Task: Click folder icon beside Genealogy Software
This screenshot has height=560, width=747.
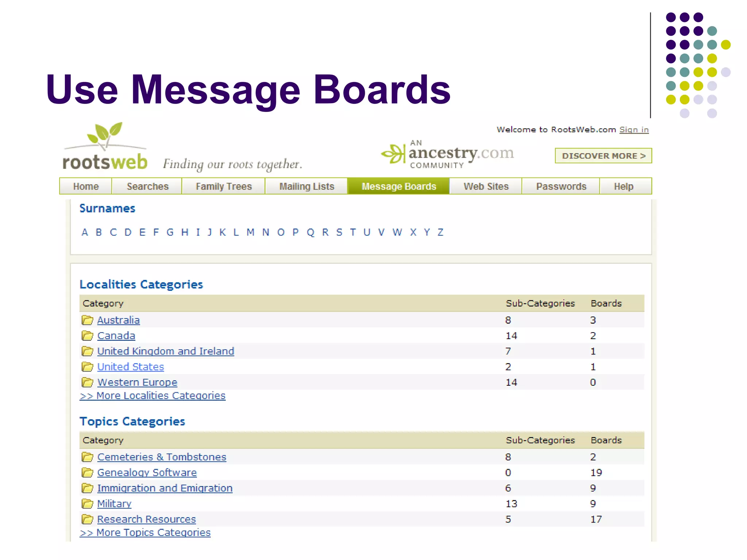Action: 87,472
